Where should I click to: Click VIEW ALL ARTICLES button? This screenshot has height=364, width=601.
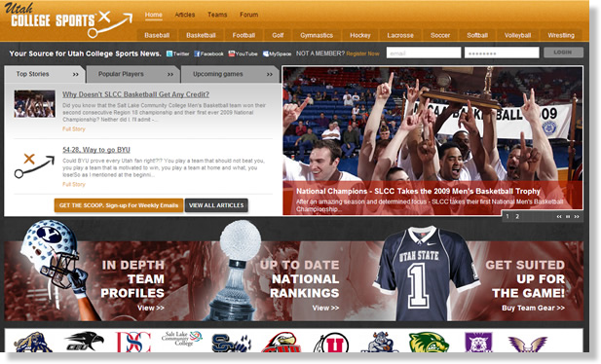(216, 205)
